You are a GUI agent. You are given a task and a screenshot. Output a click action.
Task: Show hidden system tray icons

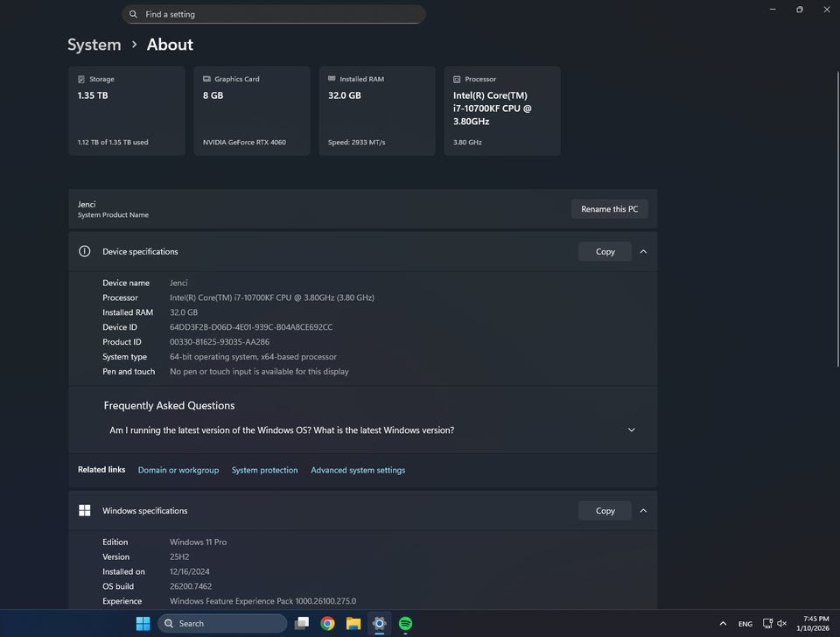coord(723,623)
